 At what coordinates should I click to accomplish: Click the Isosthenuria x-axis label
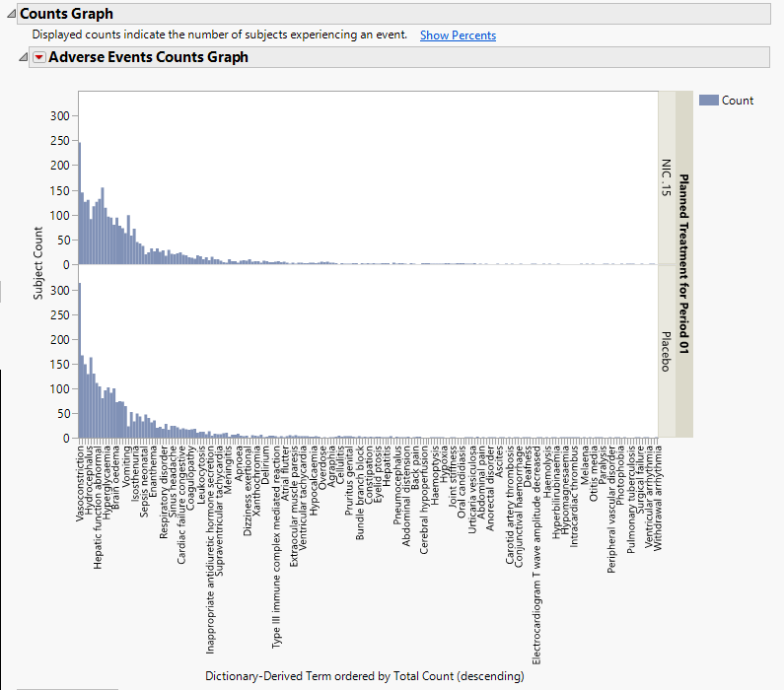(x=135, y=473)
